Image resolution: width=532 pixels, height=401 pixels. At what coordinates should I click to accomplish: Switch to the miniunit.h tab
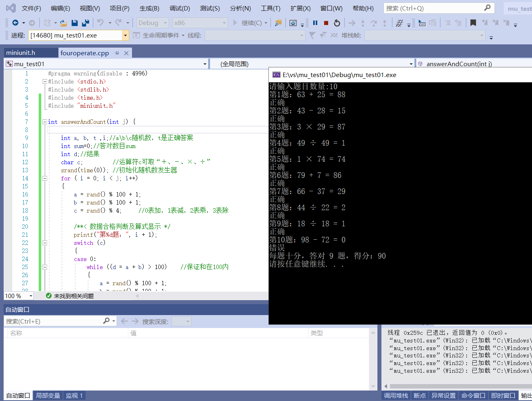tap(21, 53)
